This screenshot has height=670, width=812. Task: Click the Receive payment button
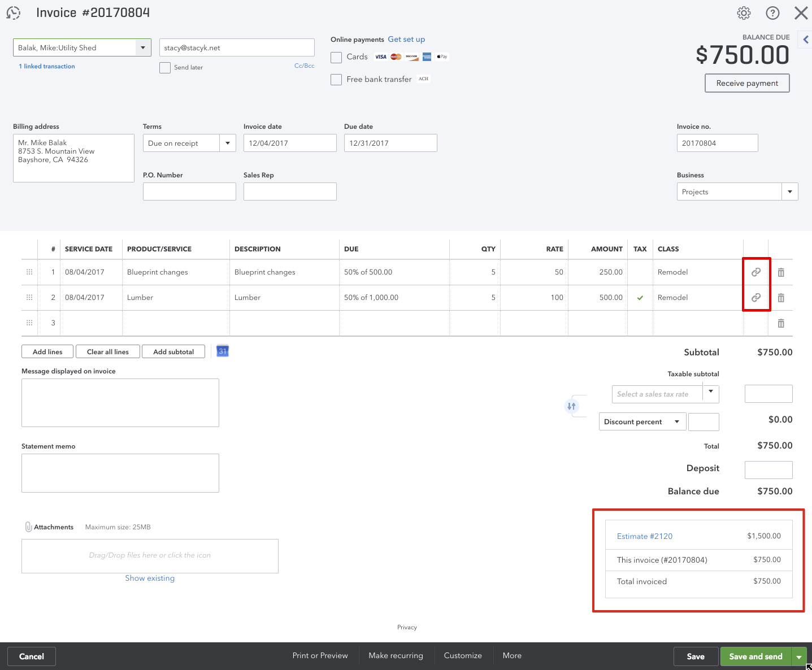pyautogui.click(x=746, y=83)
